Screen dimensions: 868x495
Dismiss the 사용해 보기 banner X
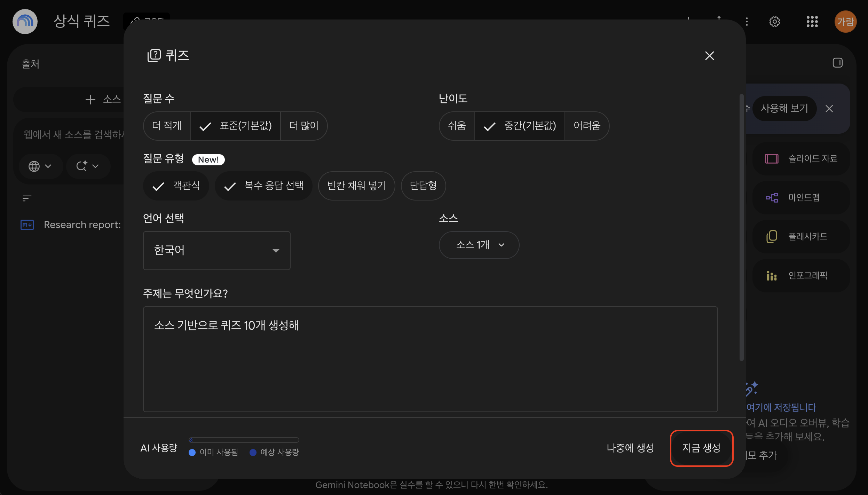(829, 109)
